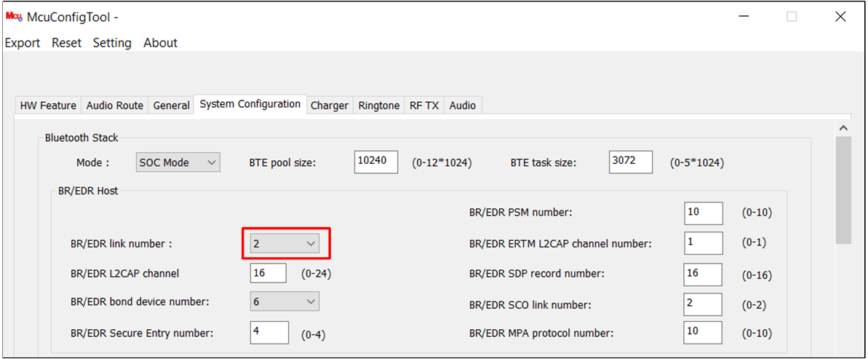Click the BTE pool size input field

pos(376,162)
